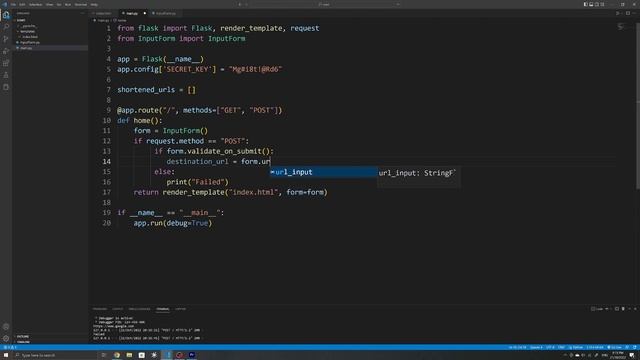The width and height of the screenshot is (640, 360).
Task: Switch to the Problems panel tab
Action: (x=100, y=309)
